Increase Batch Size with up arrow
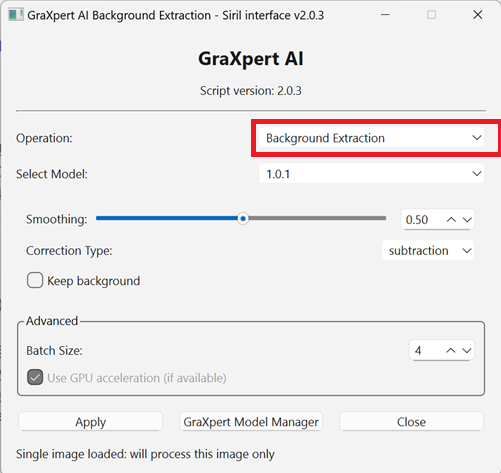The height and width of the screenshot is (473, 501). (451, 350)
